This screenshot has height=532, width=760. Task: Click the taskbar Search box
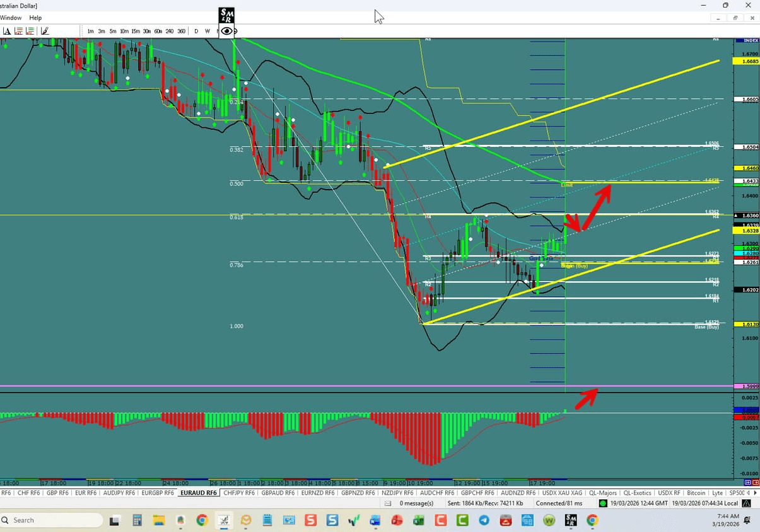50,520
